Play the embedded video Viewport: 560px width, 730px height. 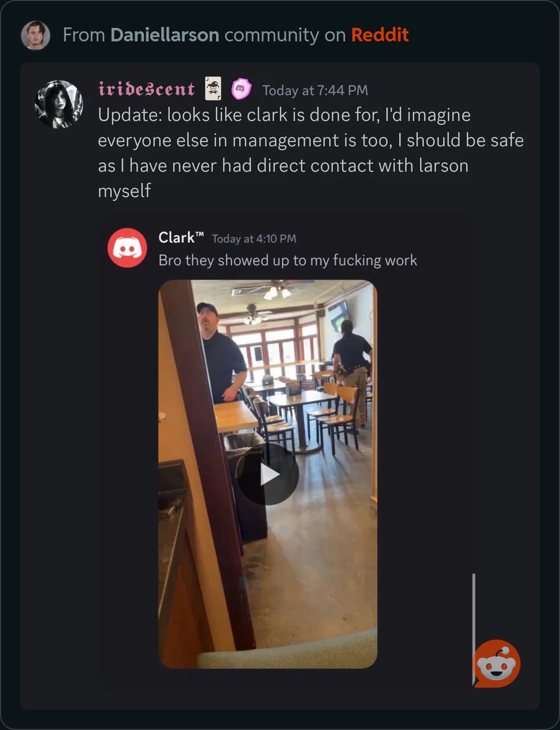coord(268,474)
